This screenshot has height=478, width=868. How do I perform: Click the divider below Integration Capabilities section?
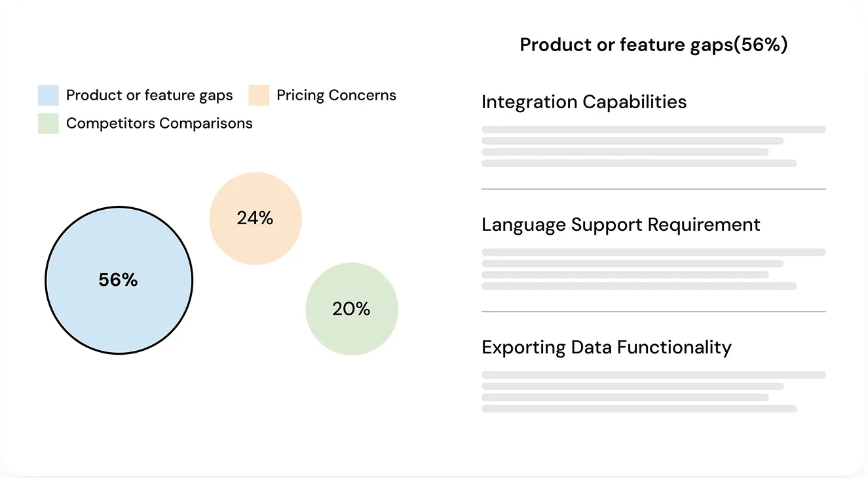coord(653,189)
